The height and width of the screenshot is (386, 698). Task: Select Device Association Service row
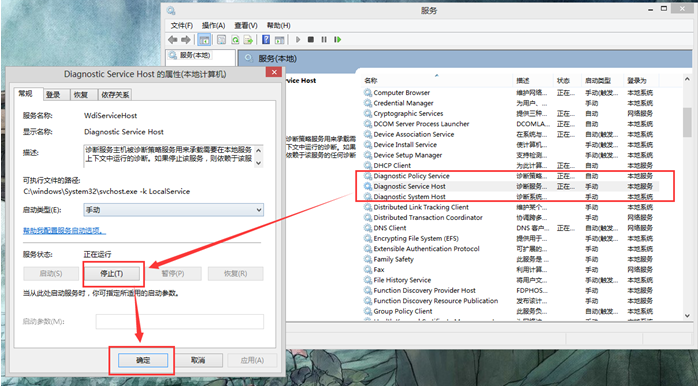tap(511, 134)
